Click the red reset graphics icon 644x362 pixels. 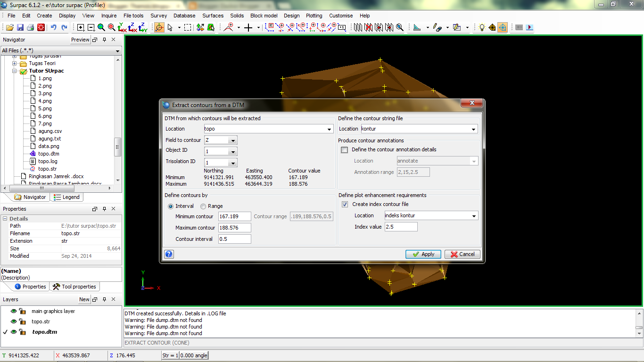coord(41,27)
